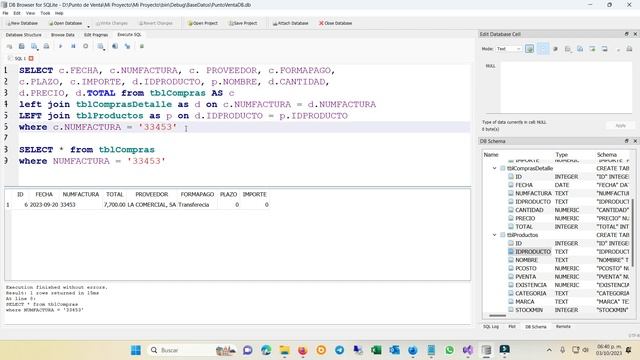
Task: Comment the selected SQL block icon
Action: pyautogui.click(x=142, y=47)
